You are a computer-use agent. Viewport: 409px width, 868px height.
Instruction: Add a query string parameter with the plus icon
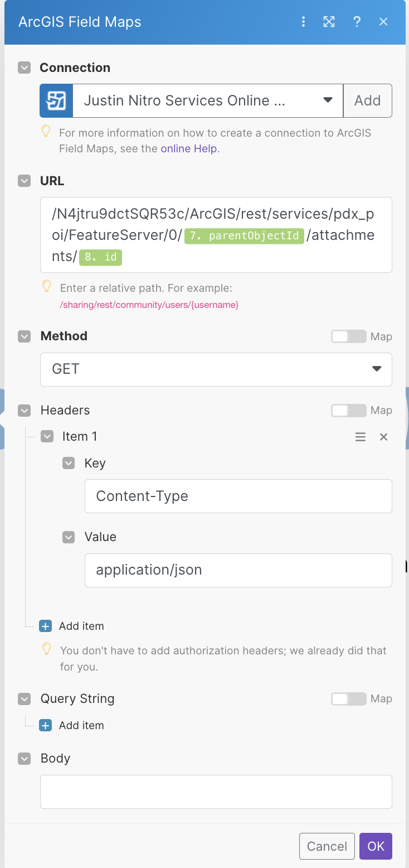click(45, 725)
